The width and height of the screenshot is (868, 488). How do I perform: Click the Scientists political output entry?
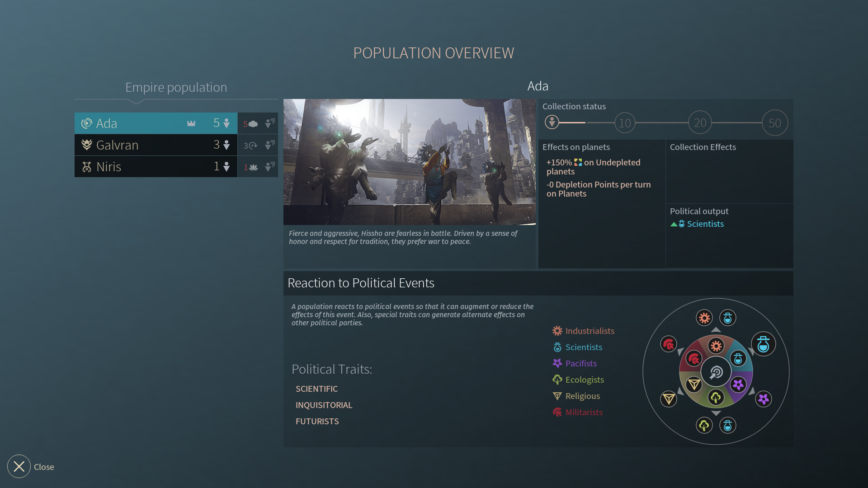click(697, 224)
